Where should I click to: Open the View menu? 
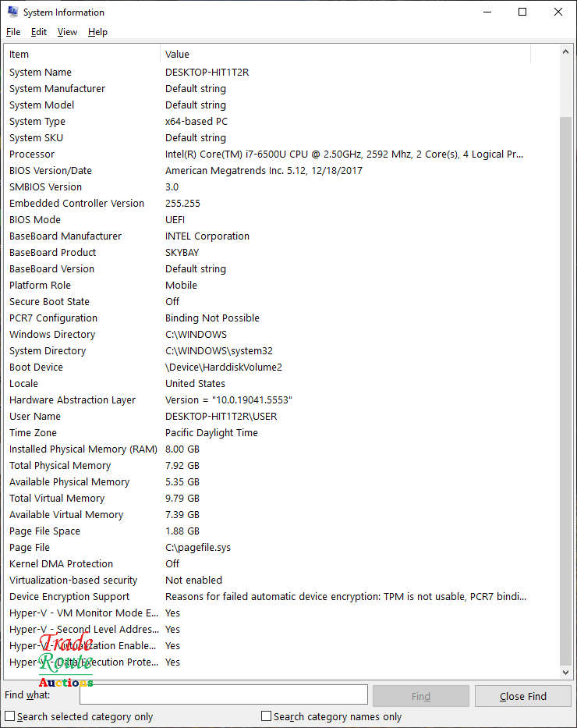pyautogui.click(x=66, y=32)
